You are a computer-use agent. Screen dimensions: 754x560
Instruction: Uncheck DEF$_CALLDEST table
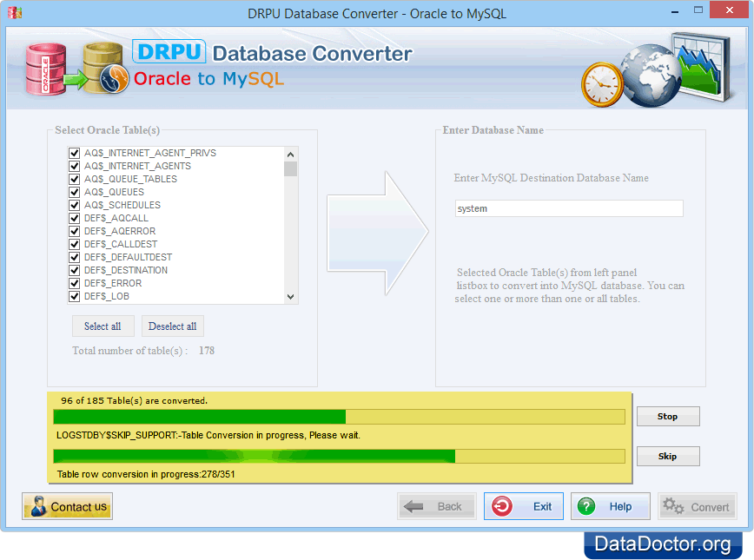coord(74,244)
